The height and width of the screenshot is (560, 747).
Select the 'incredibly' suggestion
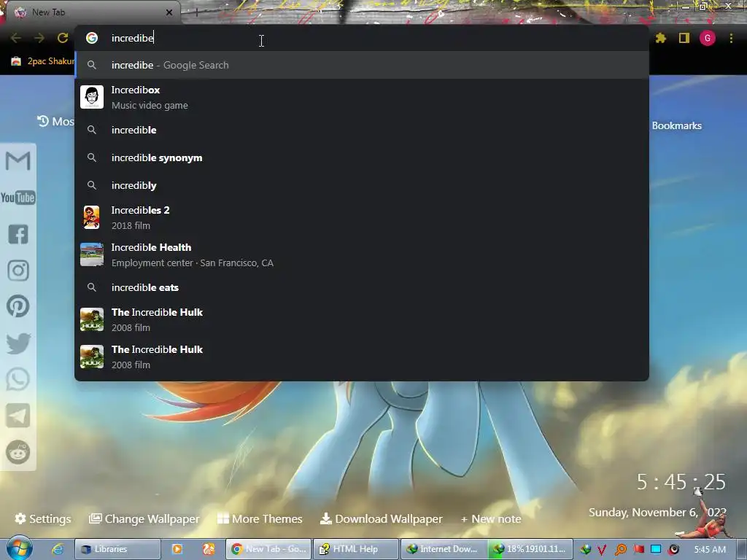(x=362, y=185)
